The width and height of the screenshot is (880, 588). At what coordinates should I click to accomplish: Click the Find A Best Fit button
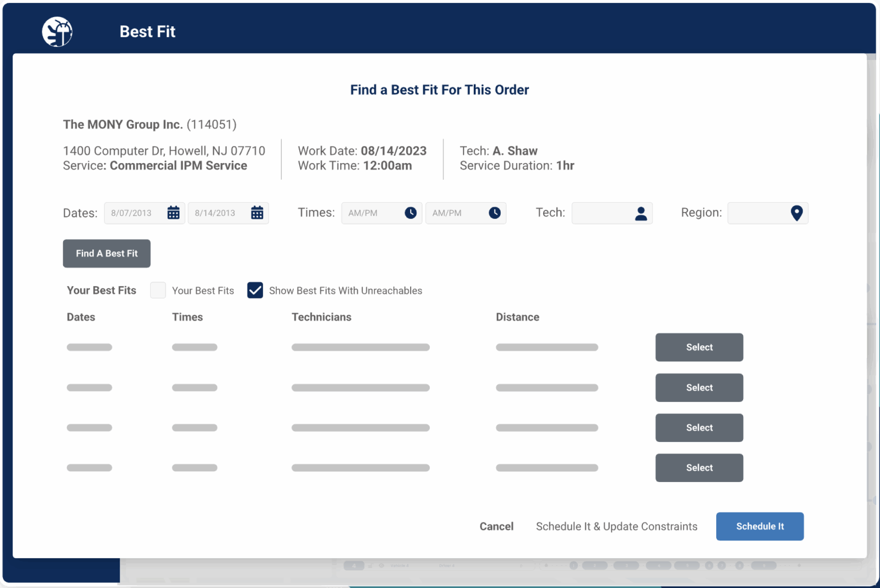tap(107, 253)
